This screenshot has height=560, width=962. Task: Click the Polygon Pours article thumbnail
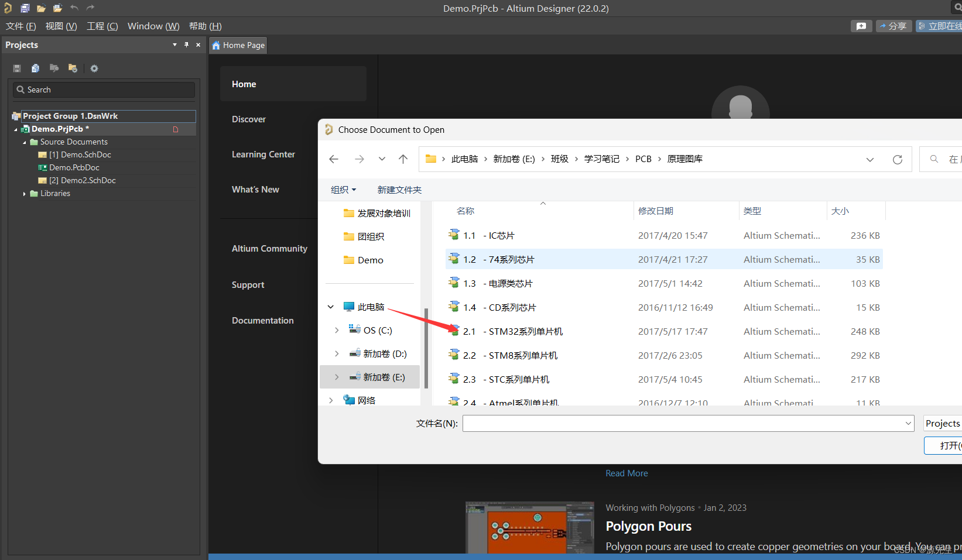pyautogui.click(x=530, y=527)
